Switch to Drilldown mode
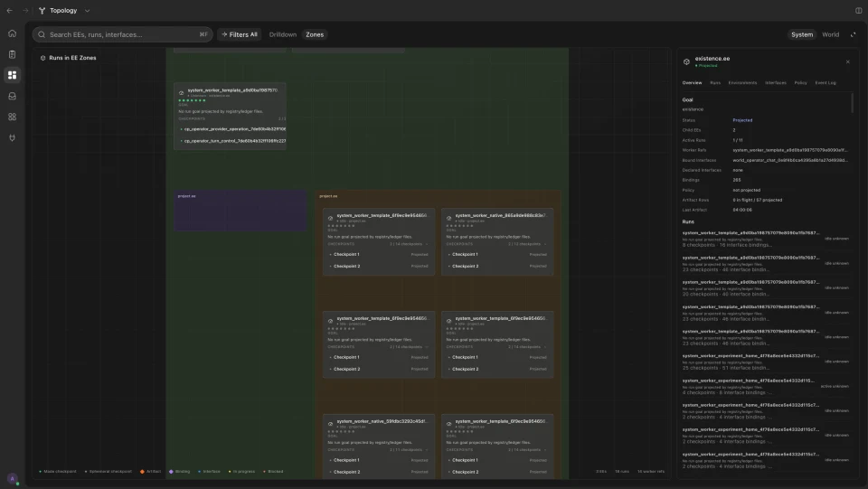 283,34
